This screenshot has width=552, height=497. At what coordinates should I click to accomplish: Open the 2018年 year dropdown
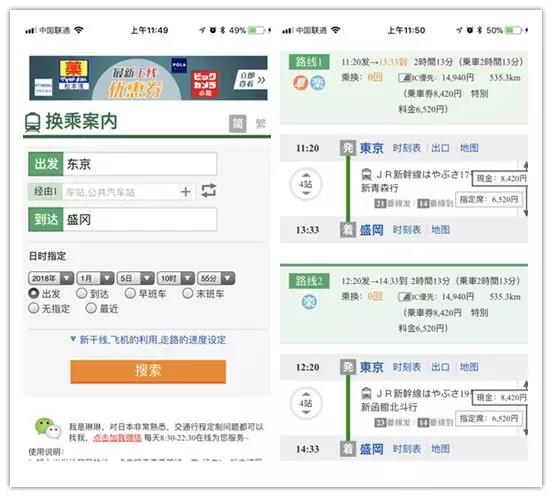pyautogui.click(x=51, y=278)
